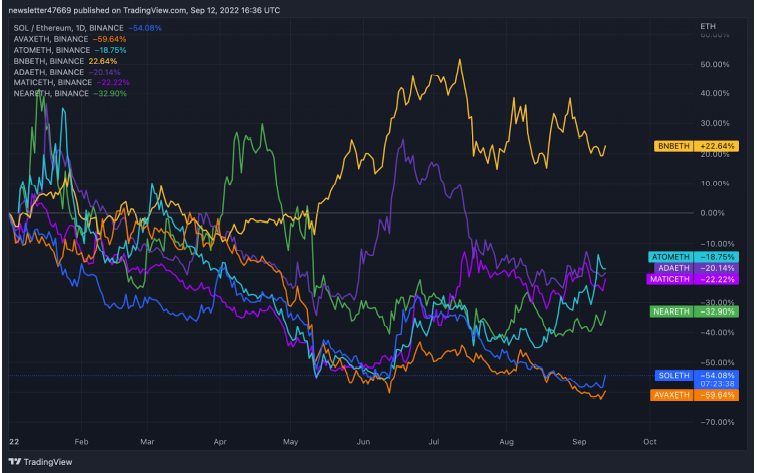Image resolution: width=757 pixels, height=473 pixels.
Task: Click the ATOMETH price scale label
Action: [671, 257]
